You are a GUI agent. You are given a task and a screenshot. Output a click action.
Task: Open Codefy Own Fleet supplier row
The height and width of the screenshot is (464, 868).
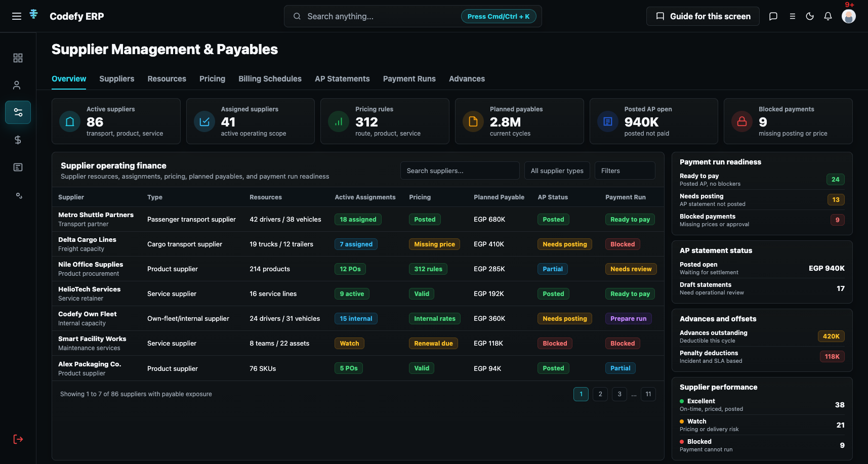coord(358,318)
